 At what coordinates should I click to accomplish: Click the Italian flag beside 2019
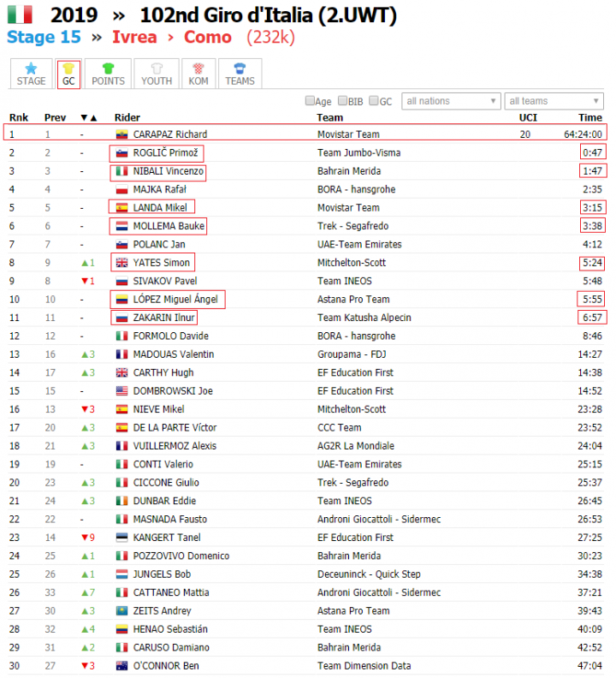tap(20, 15)
